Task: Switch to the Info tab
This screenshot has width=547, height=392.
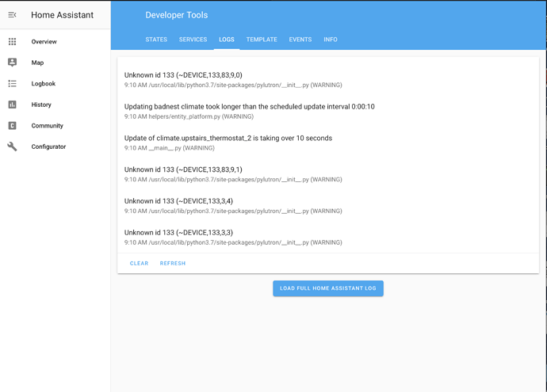Action: coord(331,40)
